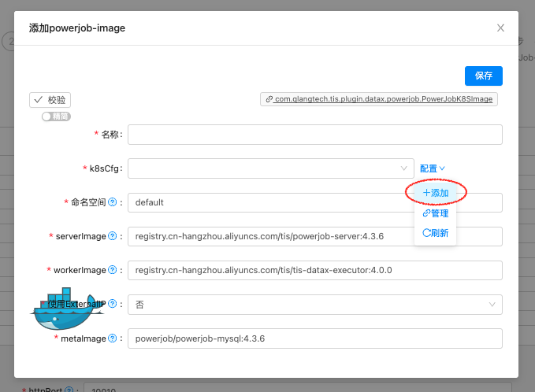
Task: Expand the 配置 dropdown menu
Action: (x=433, y=168)
